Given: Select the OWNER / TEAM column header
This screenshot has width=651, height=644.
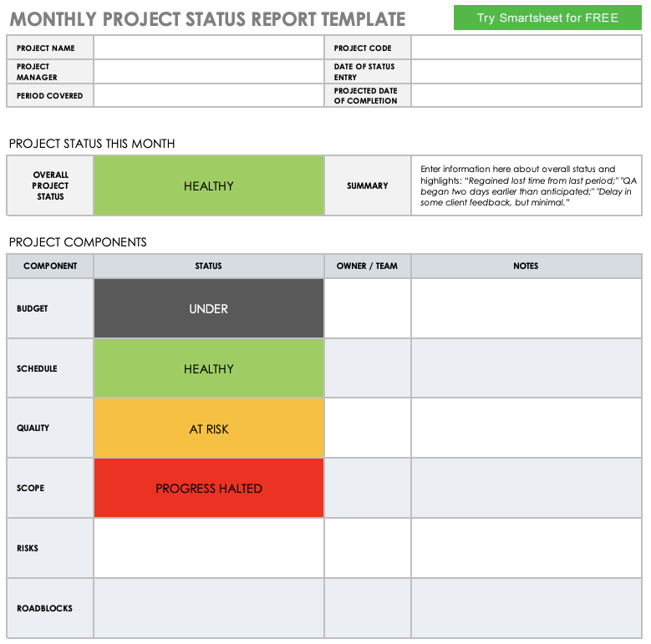Looking at the screenshot, I should [367, 266].
